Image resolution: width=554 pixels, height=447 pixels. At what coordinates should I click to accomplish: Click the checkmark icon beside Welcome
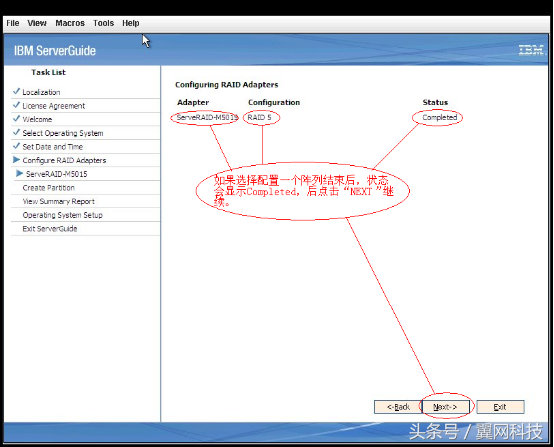click(16, 118)
